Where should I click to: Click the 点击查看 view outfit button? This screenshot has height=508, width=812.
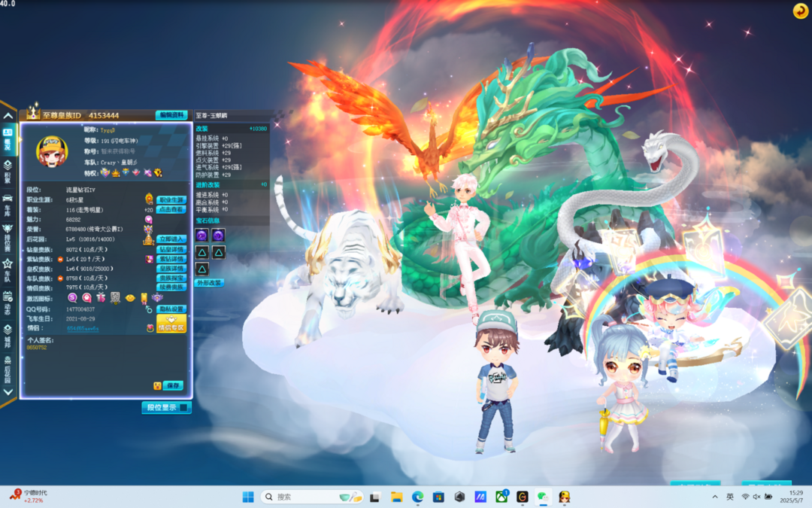pos(171,209)
